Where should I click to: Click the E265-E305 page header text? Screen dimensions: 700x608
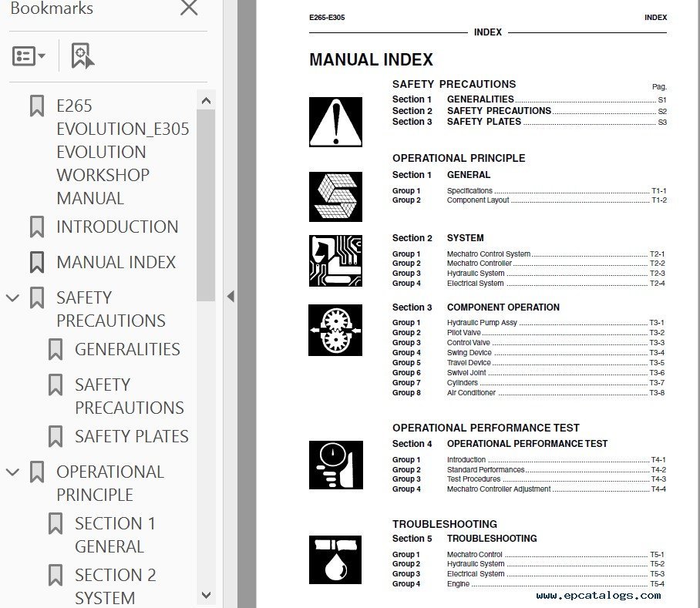coord(327,18)
